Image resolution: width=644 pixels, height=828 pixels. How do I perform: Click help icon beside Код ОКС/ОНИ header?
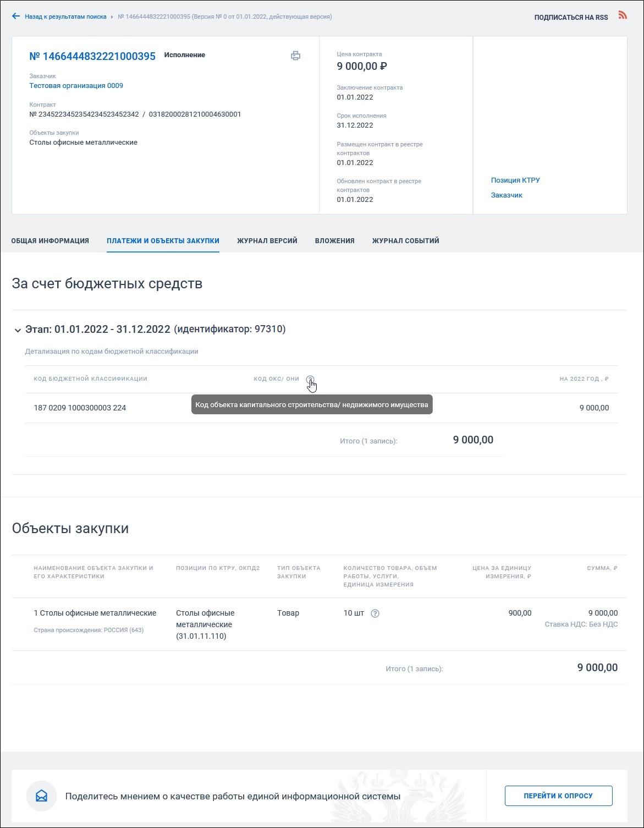[x=310, y=379]
